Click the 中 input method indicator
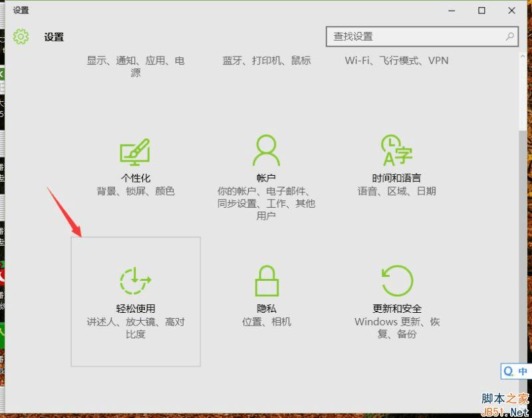 coord(523,371)
